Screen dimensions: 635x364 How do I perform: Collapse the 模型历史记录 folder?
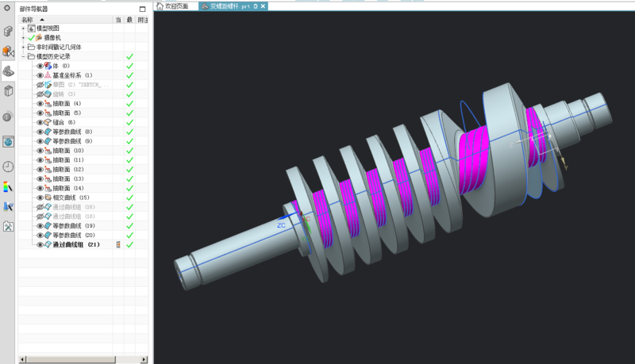click(x=23, y=56)
